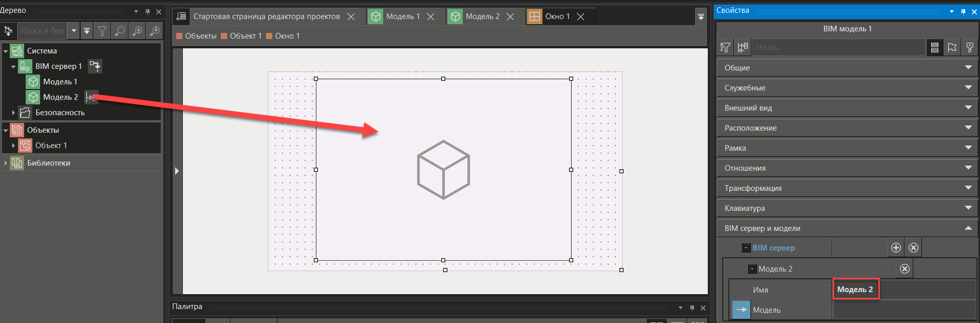Click the tab list icon left of tabs

181,16
